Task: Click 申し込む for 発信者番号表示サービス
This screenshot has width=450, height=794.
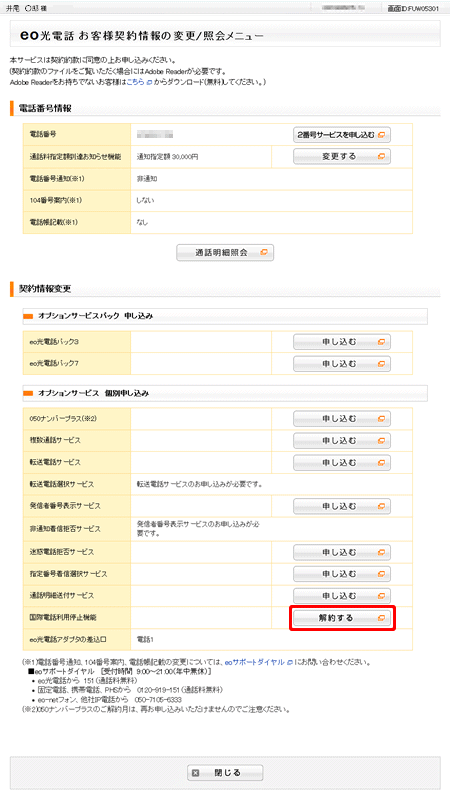Action: pyautogui.click(x=342, y=506)
